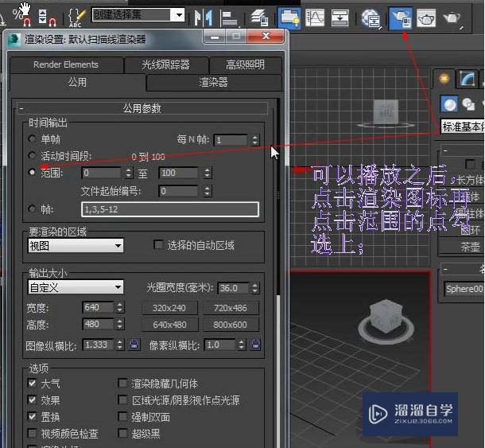Toggle pixel aspect ratio lock icon
Screen dimensions: 485x448
tap(255, 345)
